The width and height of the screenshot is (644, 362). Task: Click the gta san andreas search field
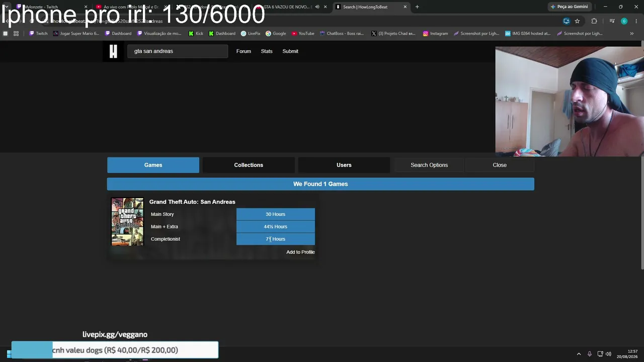tap(178, 51)
